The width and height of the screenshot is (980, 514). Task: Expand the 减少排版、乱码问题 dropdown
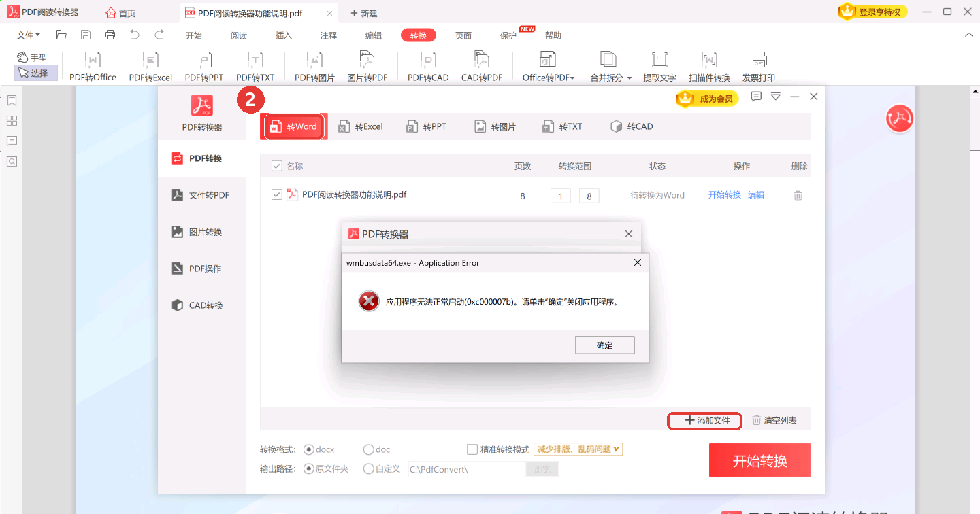tap(578, 449)
